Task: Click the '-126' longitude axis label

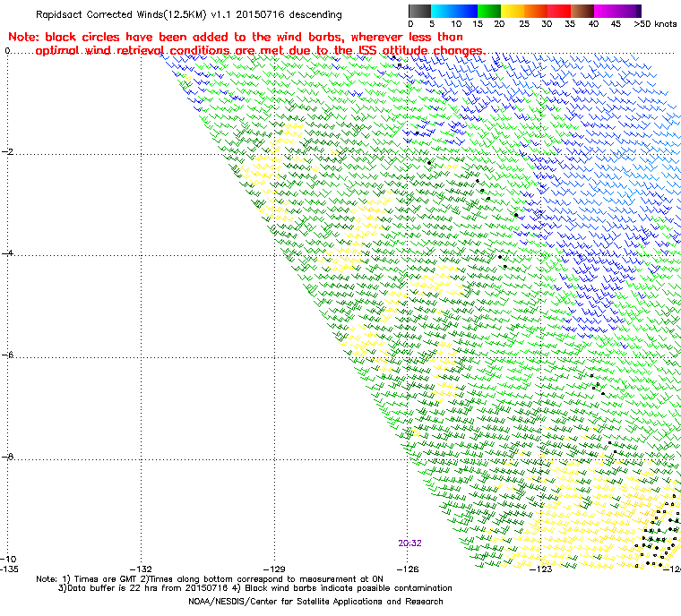Action: click(407, 569)
